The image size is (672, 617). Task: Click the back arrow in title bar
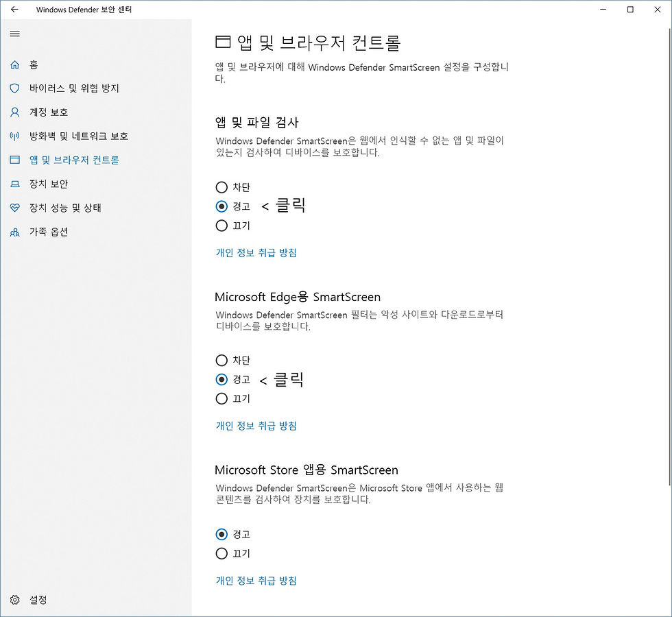pyautogui.click(x=14, y=10)
